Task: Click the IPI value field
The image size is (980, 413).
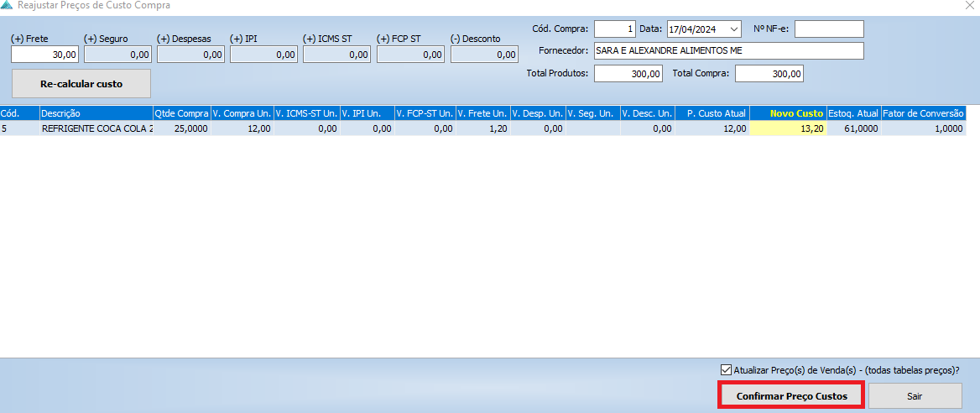Action: [x=263, y=55]
